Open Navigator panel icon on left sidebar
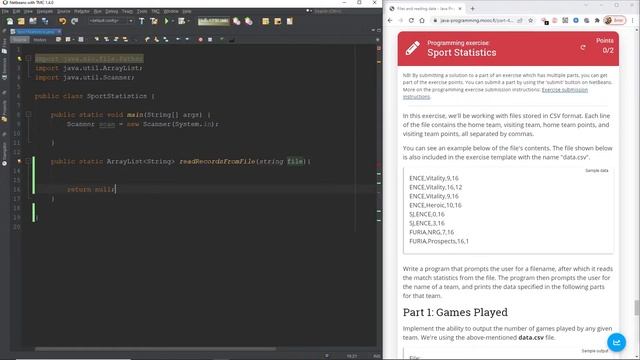This screenshot has width=640, height=360. (x=4, y=163)
